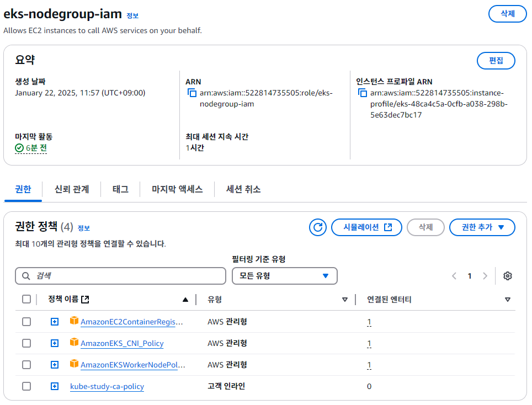Click the 1시간 maximum session duration value
Screen dimensions: 532x405
coord(195,147)
